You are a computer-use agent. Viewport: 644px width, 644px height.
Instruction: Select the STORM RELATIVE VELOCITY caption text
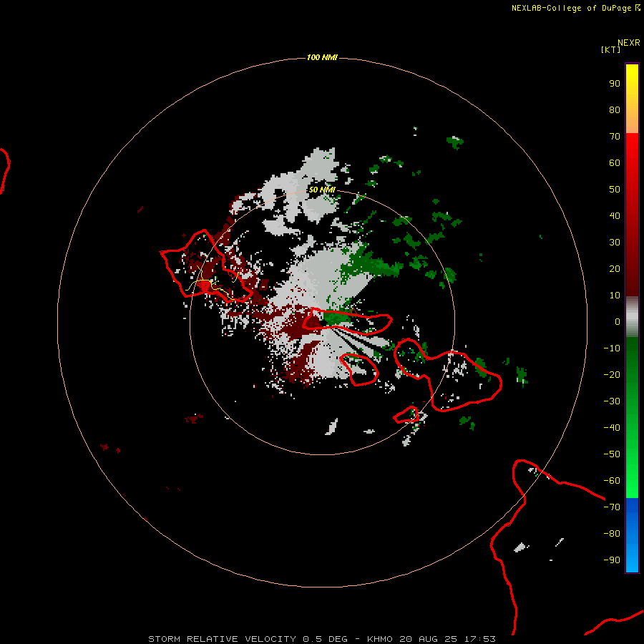coord(223,639)
